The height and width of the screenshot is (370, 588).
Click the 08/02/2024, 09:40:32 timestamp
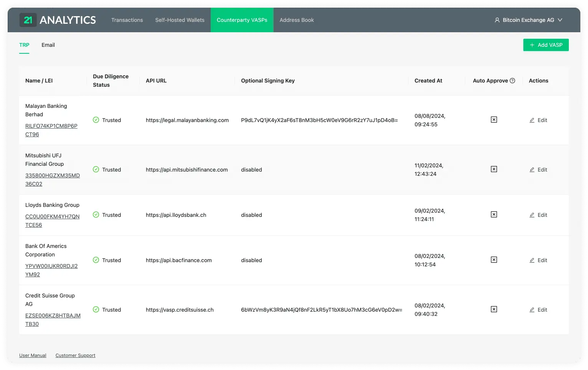click(430, 310)
